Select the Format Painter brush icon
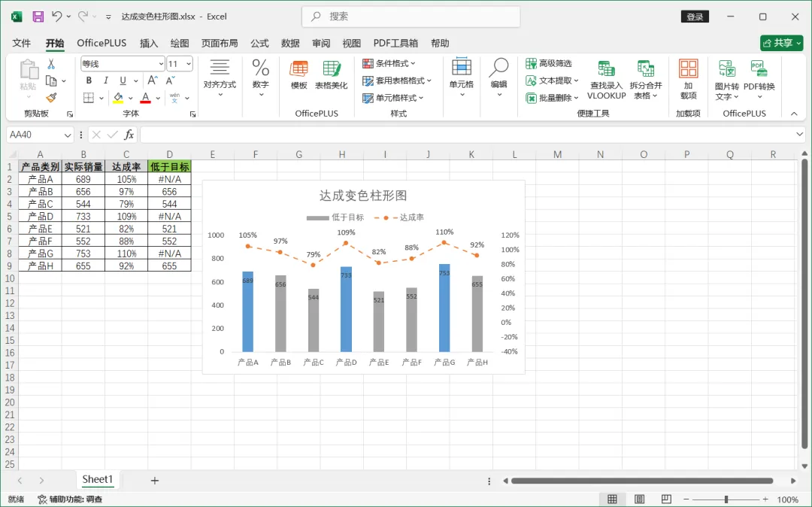 (x=51, y=97)
